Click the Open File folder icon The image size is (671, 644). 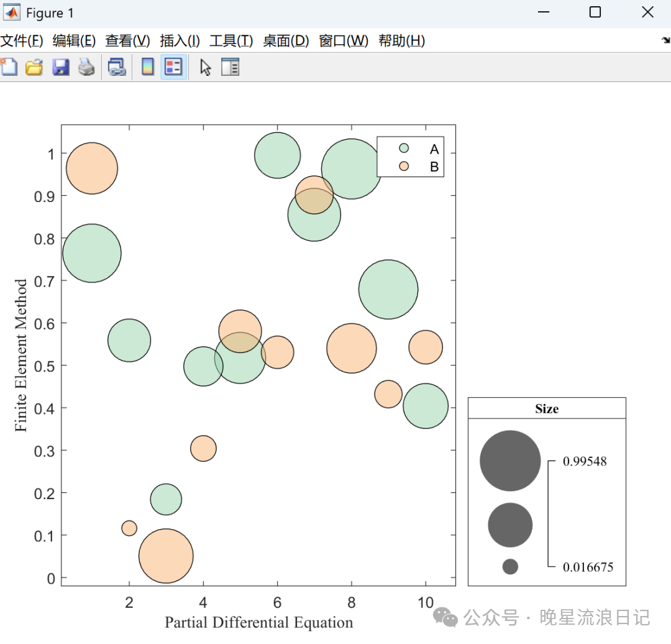pos(34,67)
